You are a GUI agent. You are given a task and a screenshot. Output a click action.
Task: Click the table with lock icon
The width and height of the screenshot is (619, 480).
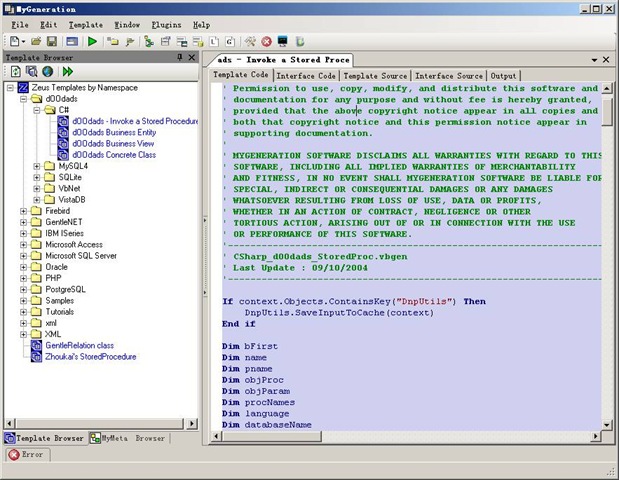[x=198, y=41]
